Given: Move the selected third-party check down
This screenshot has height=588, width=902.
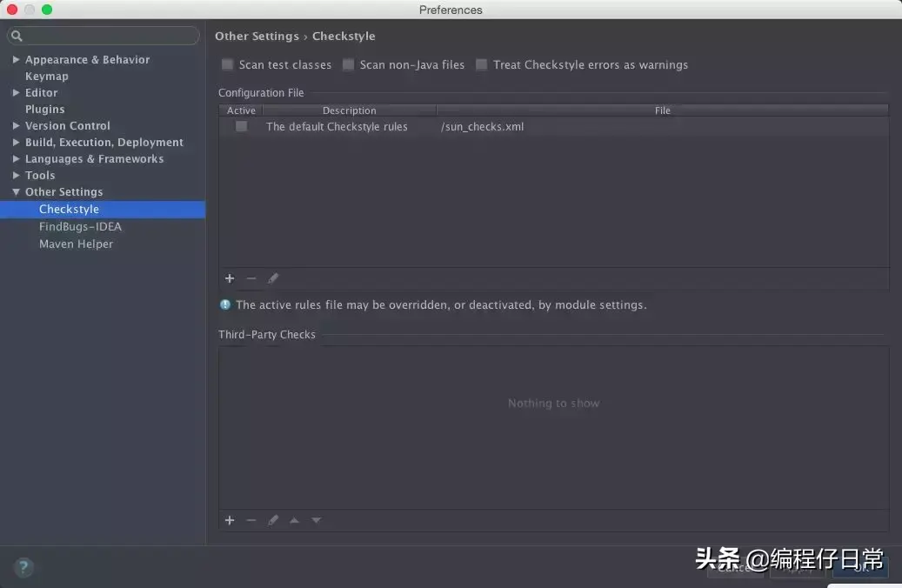Looking at the screenshot, I should click(x=316, y=519).
